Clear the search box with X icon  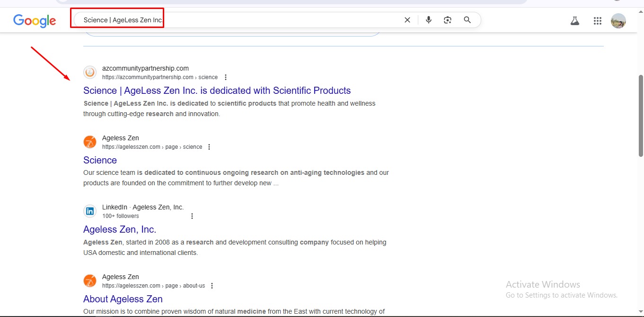click(x=407, y=20)
